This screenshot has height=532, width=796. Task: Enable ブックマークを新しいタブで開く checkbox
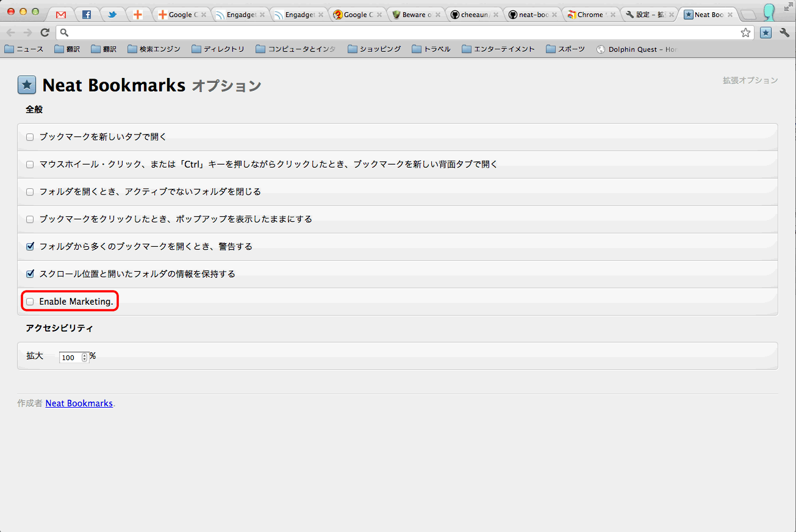click(30, 137)
